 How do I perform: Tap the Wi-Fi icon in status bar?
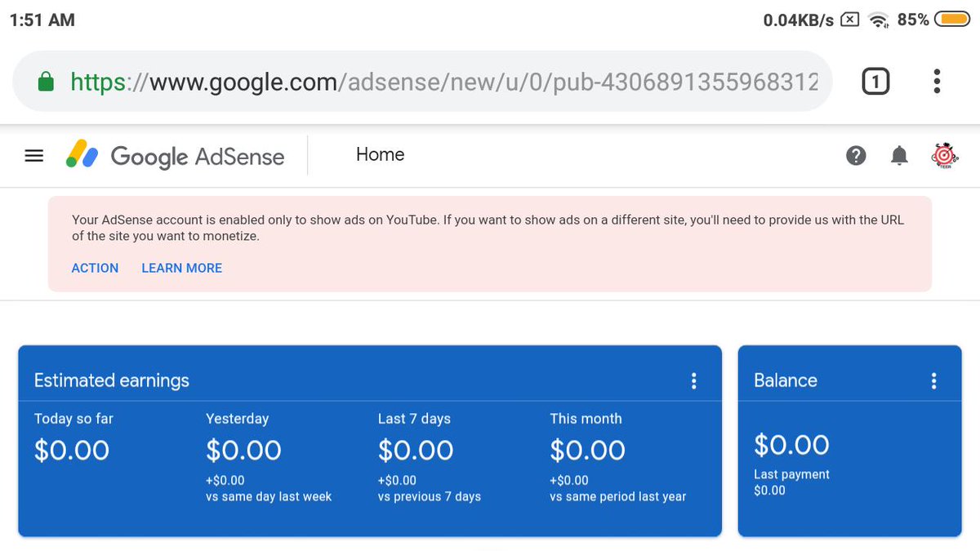(x=879, y=20)
